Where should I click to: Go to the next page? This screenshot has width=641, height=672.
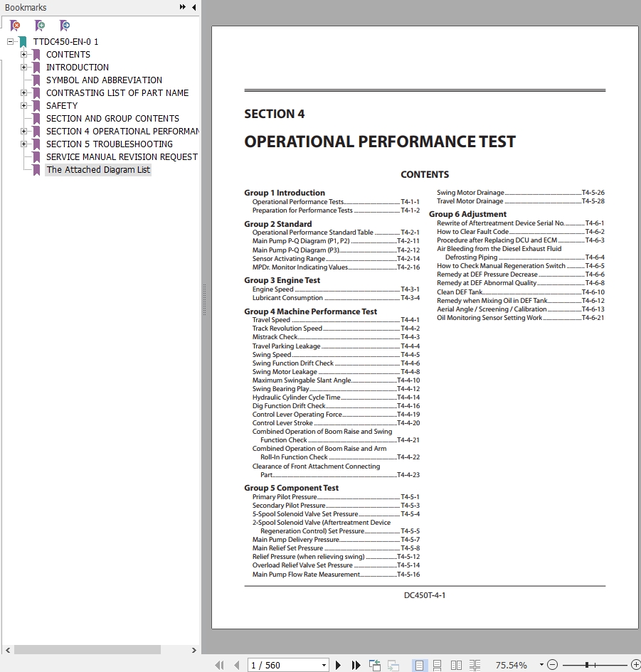point(338,665)
